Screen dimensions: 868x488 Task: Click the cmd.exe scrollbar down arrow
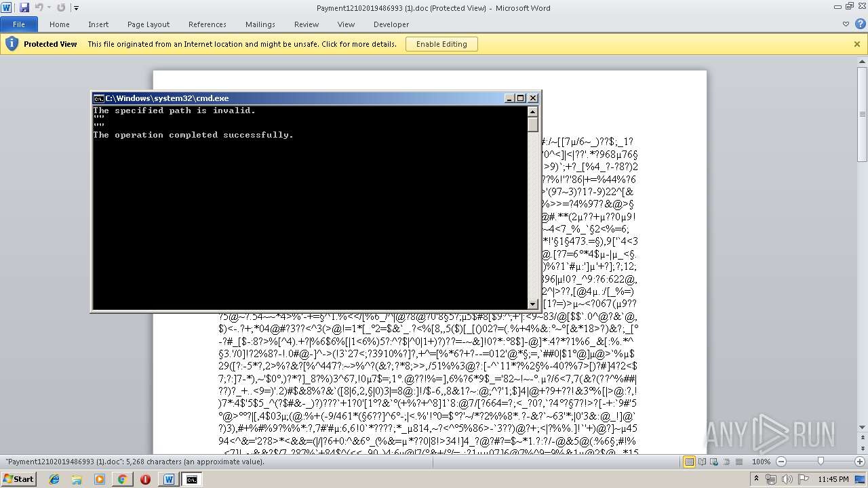(533, 304)
